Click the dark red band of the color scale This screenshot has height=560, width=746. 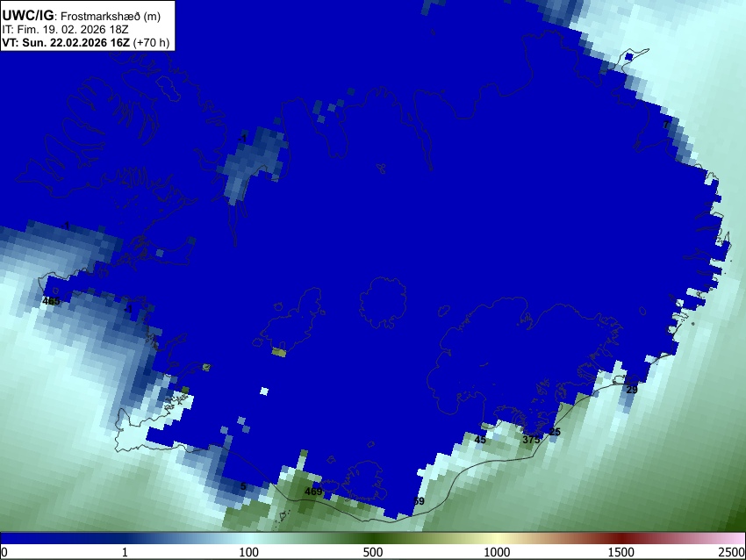[621, 538]
